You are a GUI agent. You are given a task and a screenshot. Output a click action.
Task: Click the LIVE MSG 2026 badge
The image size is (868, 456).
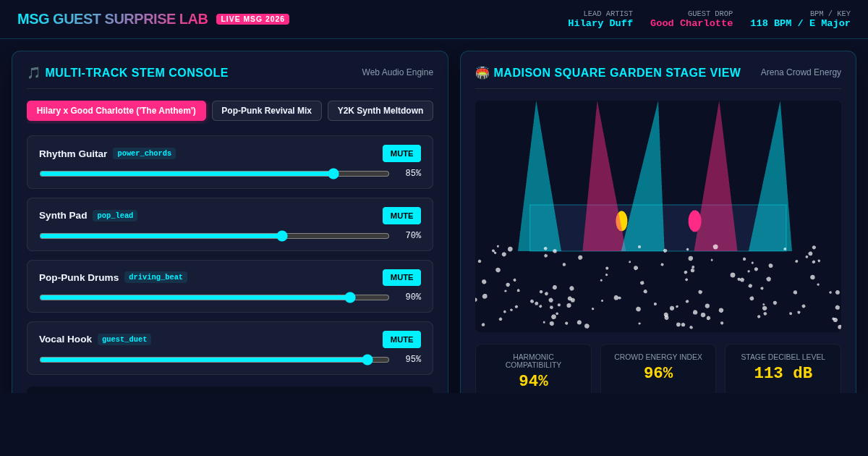click(x=252, y=19)
